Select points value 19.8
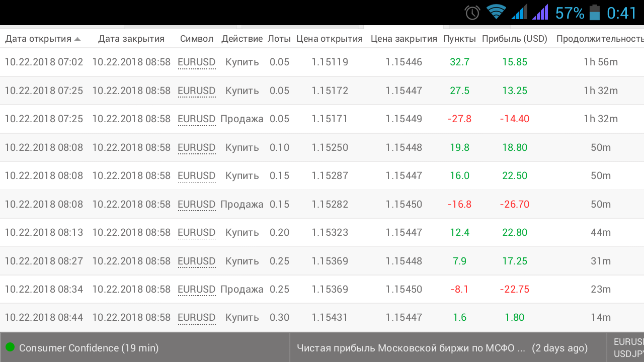This screenshot has width=644, height=362. coord(460,148)
